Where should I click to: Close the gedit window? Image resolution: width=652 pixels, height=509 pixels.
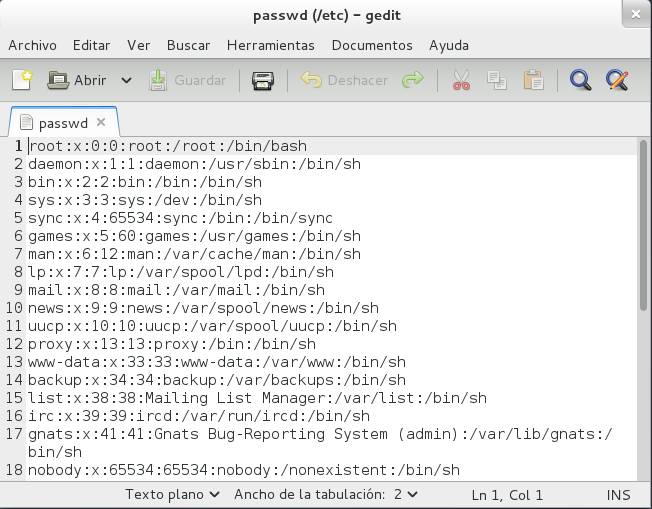636,15
